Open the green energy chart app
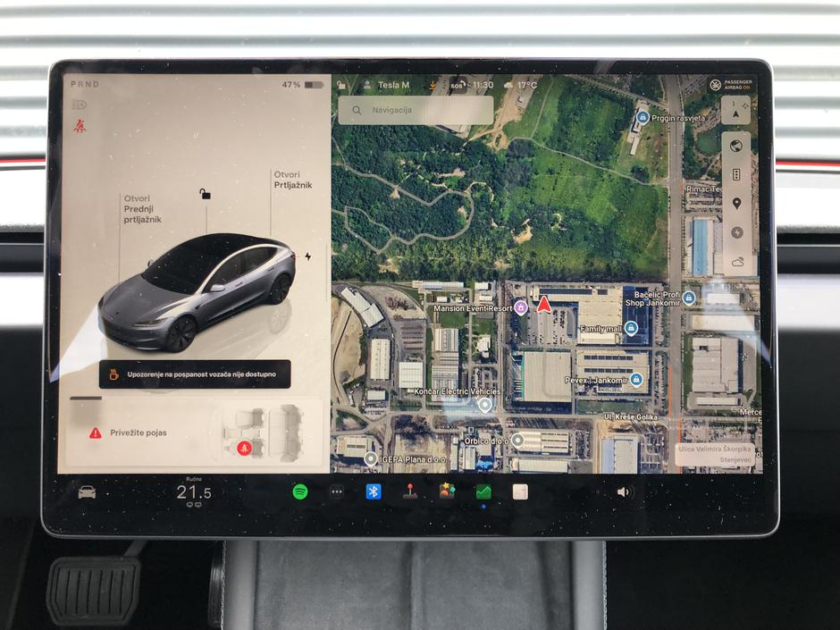This screenshot has width=840, height=630. coord(483,491)
